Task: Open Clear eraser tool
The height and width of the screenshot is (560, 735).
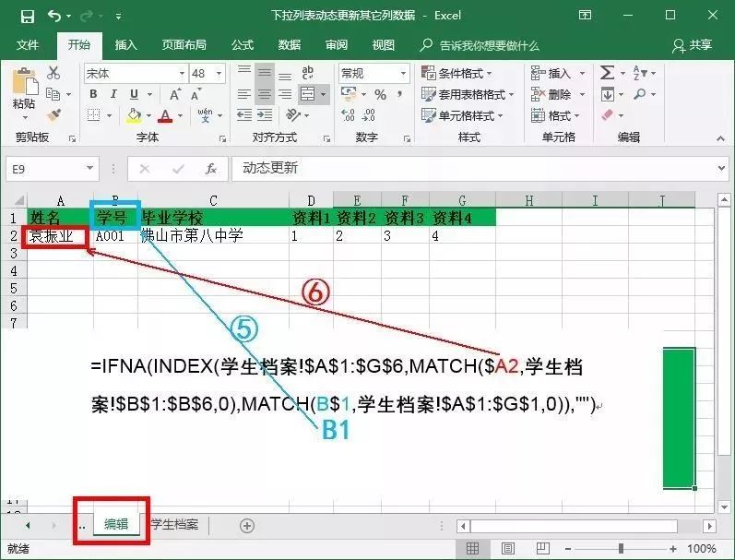Action: 608,115
